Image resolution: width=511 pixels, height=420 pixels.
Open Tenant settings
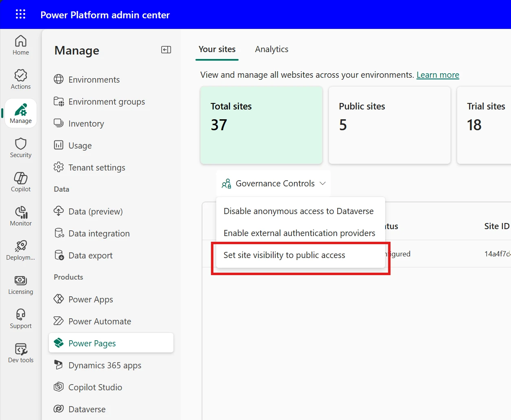click(97, 168)
